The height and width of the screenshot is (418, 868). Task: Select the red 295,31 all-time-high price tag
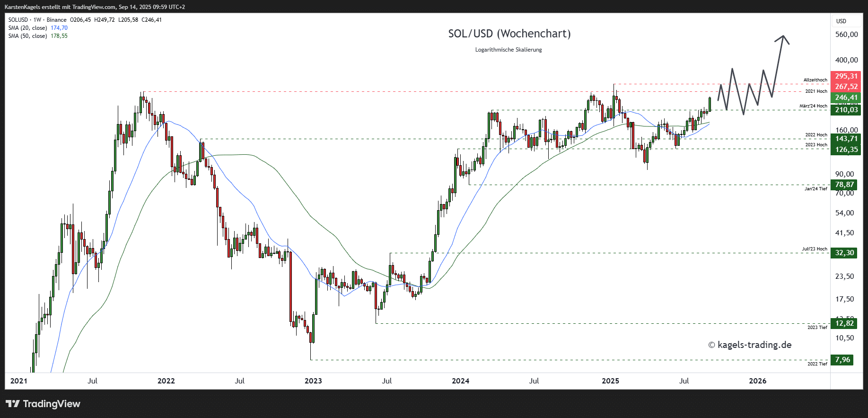tap(846, 76)
